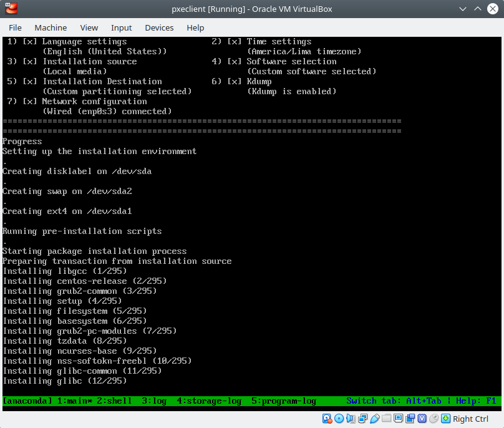Click the 'Installation Destination' entry
The image size is (504, 428).
click(102, 81)
